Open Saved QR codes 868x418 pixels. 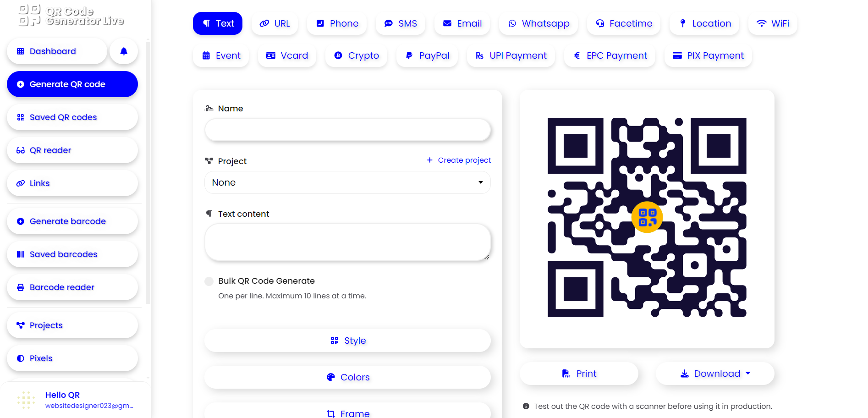[x=72, y=117]
